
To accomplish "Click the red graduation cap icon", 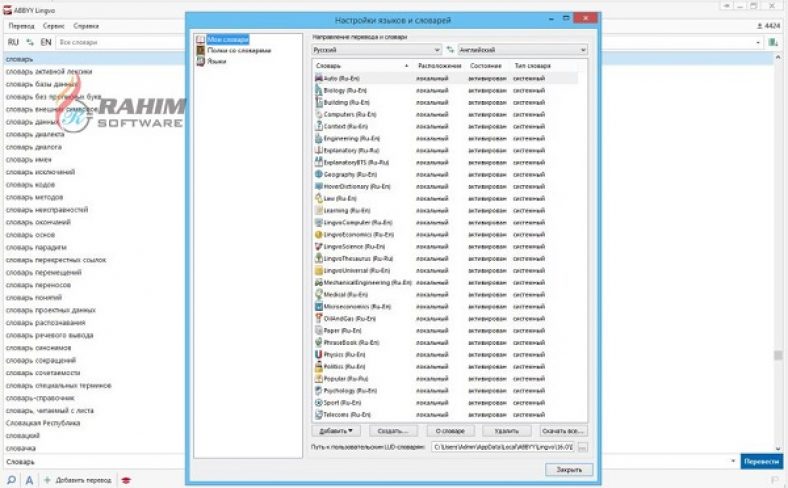I will click(x=126, y=480).
